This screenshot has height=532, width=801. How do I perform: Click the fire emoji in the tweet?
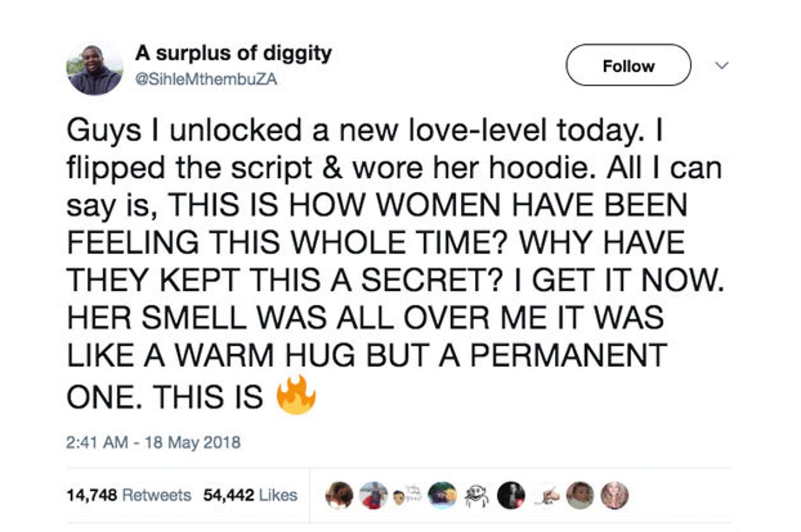296,397
